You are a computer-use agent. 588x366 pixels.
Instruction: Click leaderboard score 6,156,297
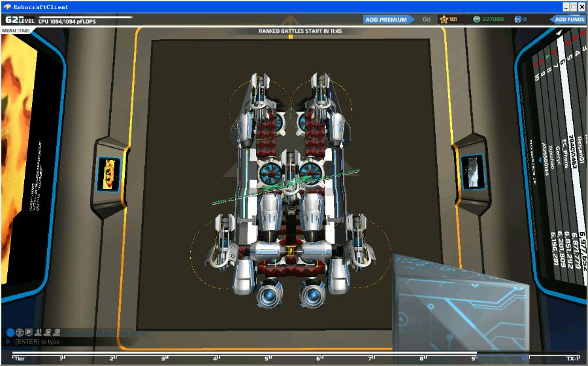pos(555,248)
